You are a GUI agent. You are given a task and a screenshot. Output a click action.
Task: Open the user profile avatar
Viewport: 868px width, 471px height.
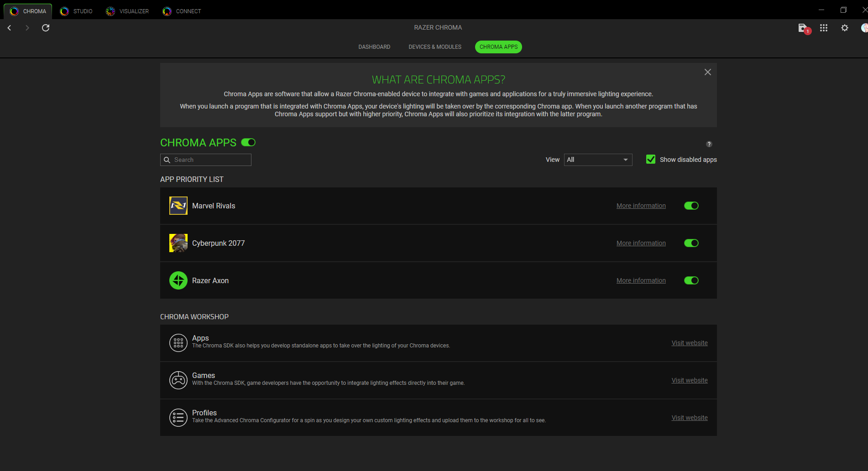click(864, 28)
